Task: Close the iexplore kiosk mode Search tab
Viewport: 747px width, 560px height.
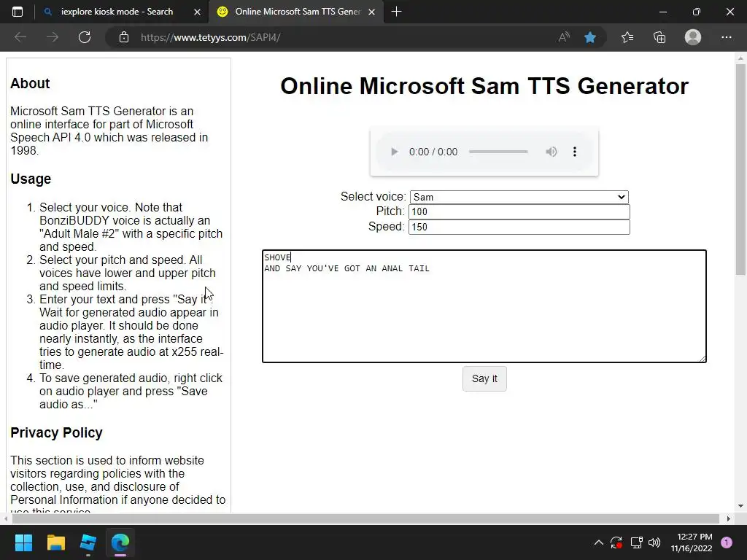Action: (x=197, y=12)
